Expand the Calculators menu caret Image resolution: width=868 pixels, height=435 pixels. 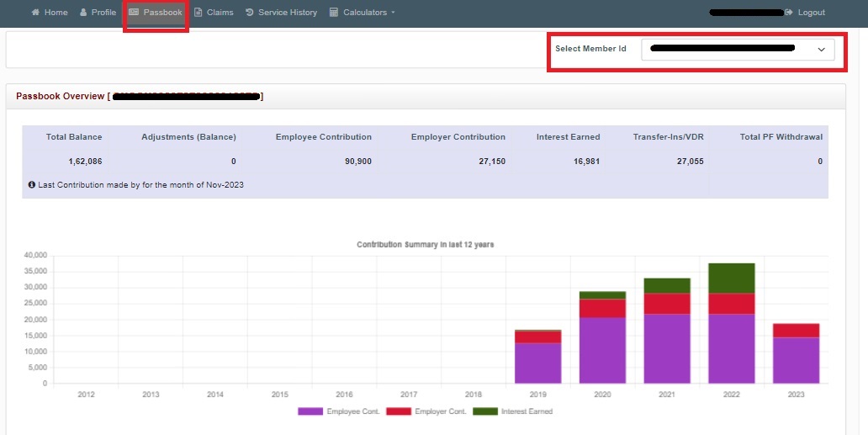(x=393, y=13)
